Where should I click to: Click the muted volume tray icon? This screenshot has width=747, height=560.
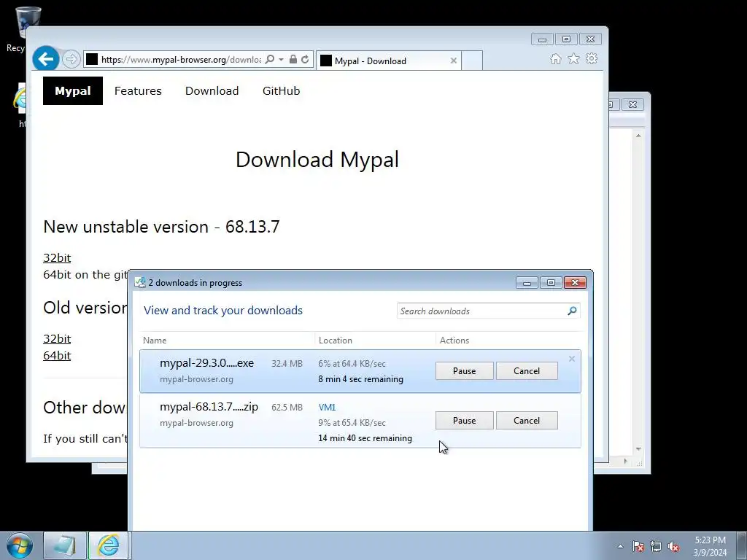pos(673,546)
